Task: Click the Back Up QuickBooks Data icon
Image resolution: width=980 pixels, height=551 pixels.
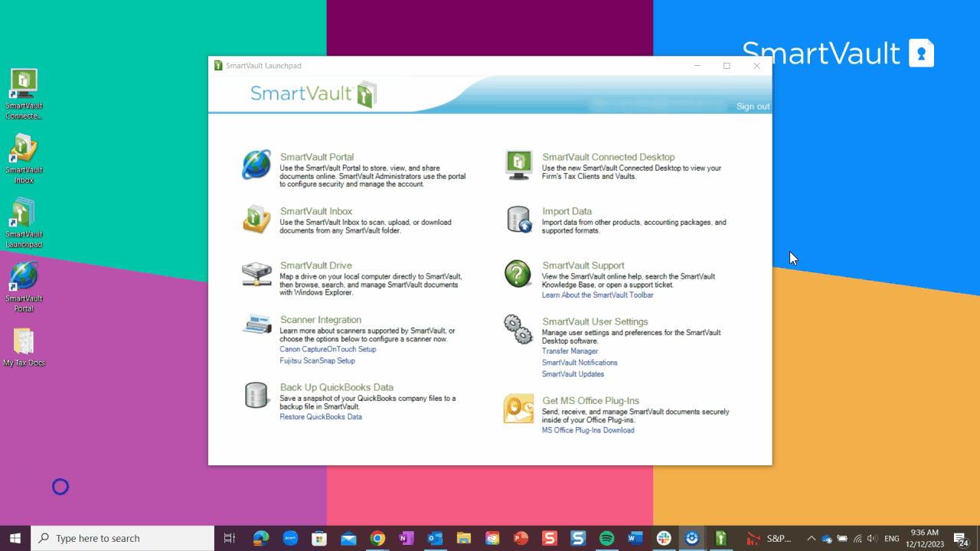Action: pyautogui.click(x=256, y=395)
